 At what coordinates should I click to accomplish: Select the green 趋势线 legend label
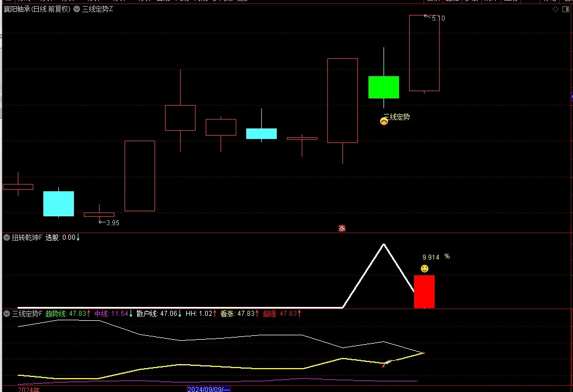(55, 314)
